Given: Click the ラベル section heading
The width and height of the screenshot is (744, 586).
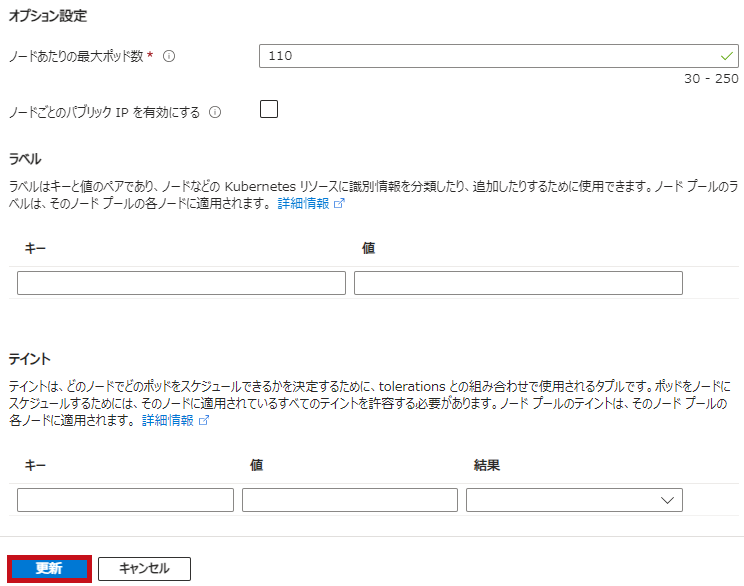Looking at the screenshot, I should pos(25,159).
